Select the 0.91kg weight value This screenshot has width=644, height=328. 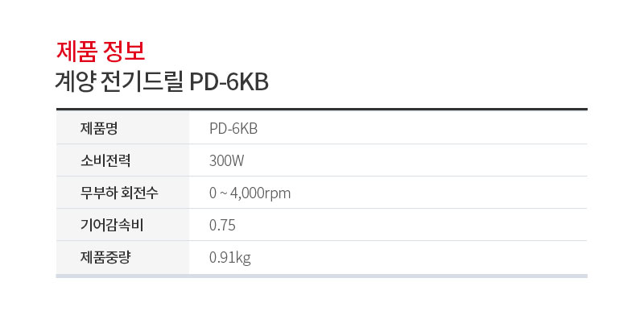(x=230, y=258)
